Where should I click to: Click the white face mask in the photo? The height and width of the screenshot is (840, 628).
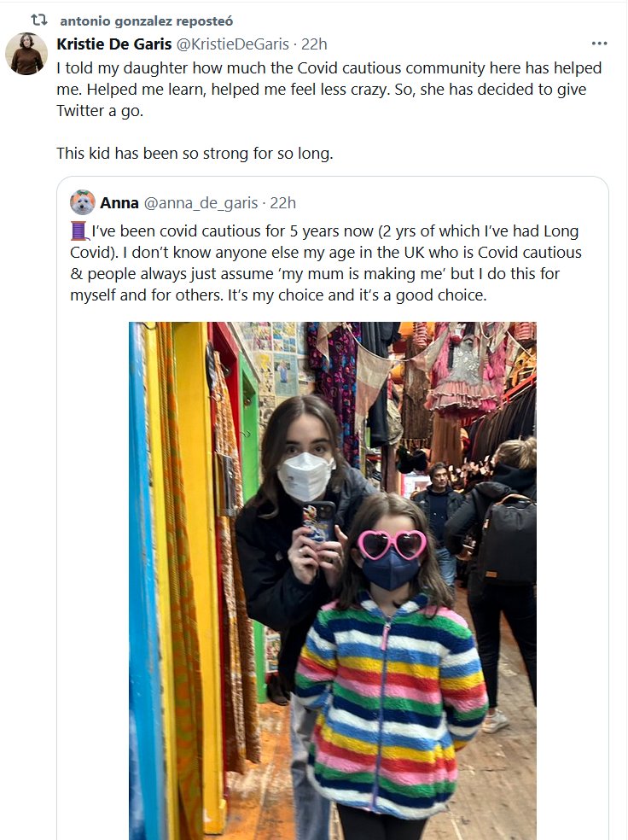tap(305, 475)
